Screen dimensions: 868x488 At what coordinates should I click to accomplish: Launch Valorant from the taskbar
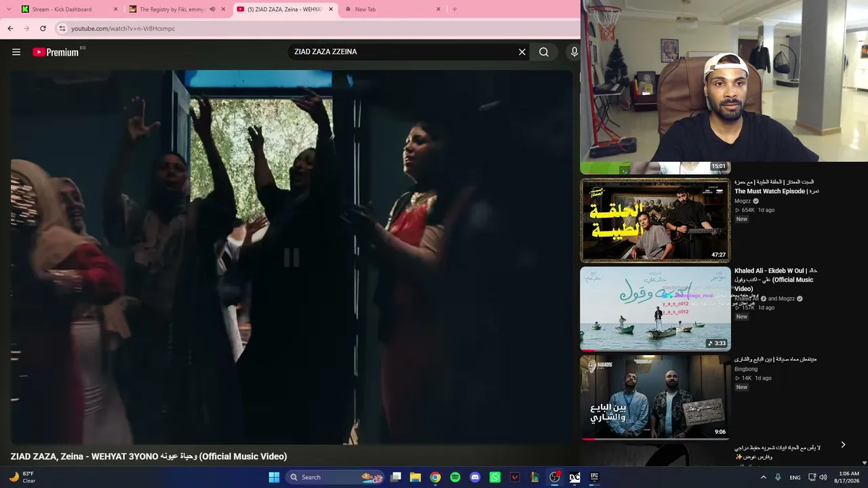(x=515, y=477)
